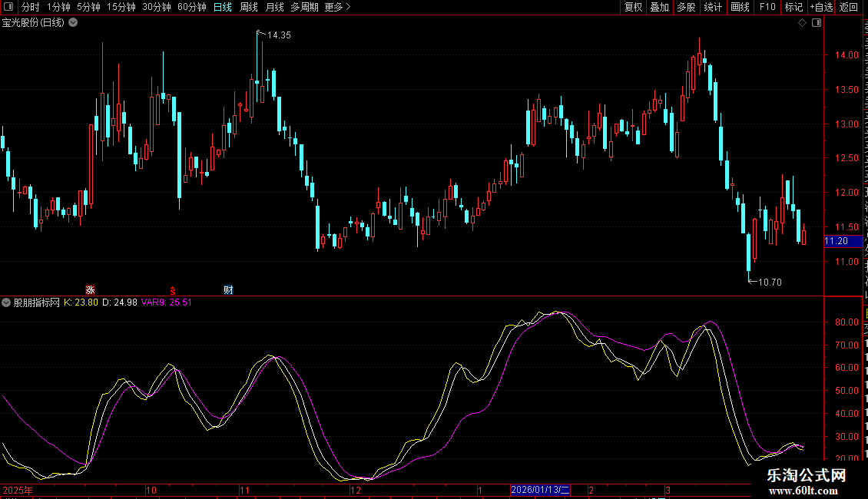This screenshot has height=499, width=868.
Task: Click the 返回 back button
Action: (x=849, y=7)
